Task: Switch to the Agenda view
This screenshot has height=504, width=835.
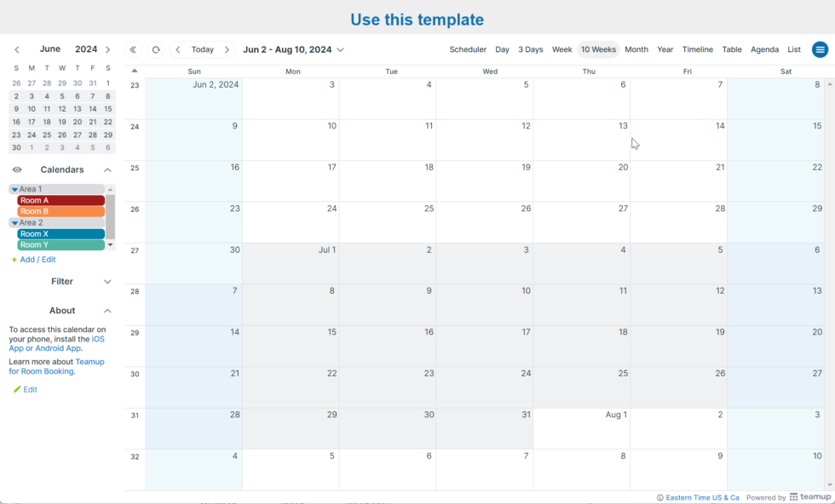Action: (764, 49)
